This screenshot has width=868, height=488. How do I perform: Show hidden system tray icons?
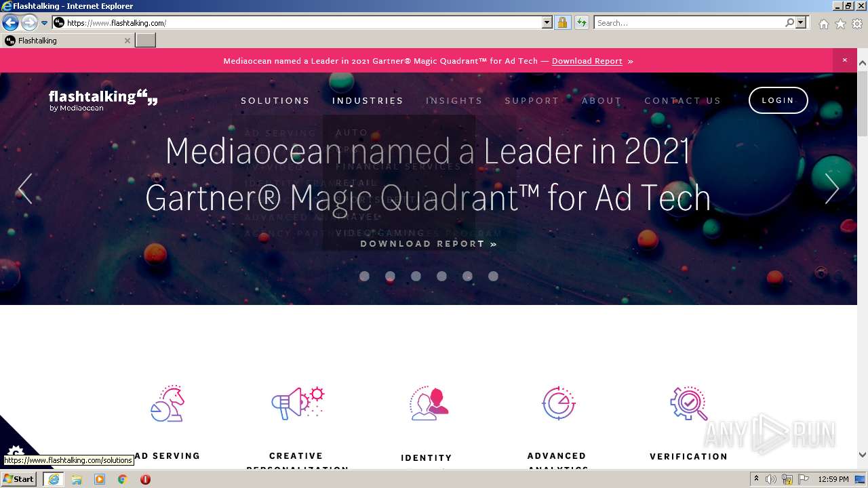click(x=757, y=479)
